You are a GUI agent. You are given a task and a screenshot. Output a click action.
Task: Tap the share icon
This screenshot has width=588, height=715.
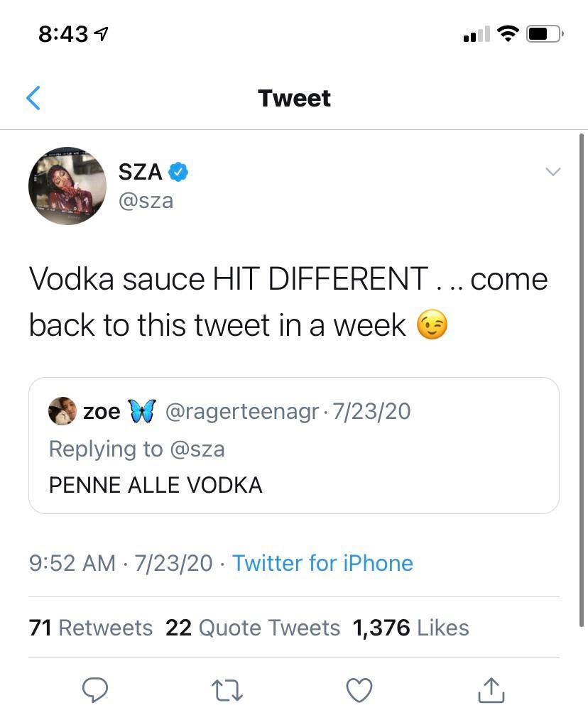click(x=491, y=689)
